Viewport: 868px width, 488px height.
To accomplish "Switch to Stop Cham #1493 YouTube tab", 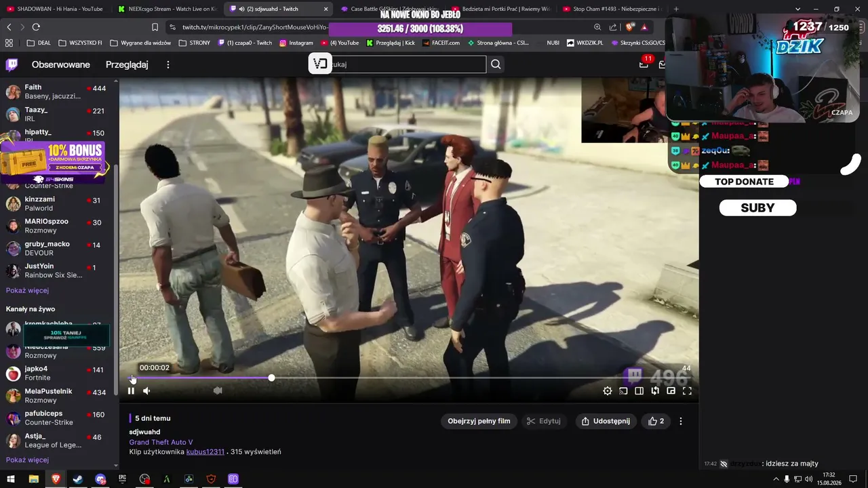I will 614,9.
